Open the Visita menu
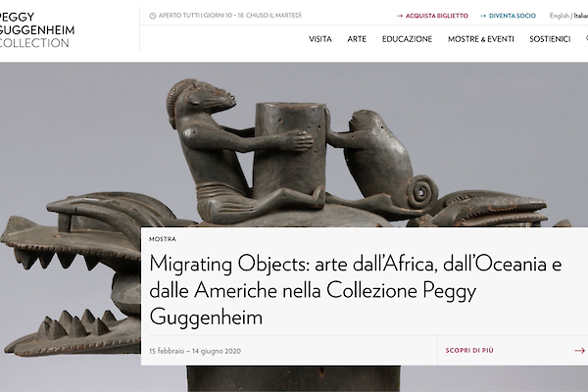This screenshot has width=588, height=392. pos(320,39)
